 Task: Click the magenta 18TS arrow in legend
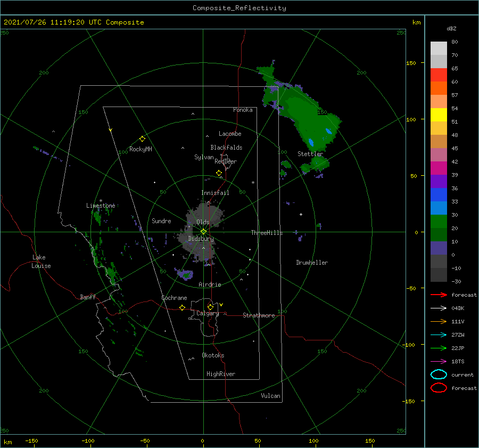[x=439, y=362]
